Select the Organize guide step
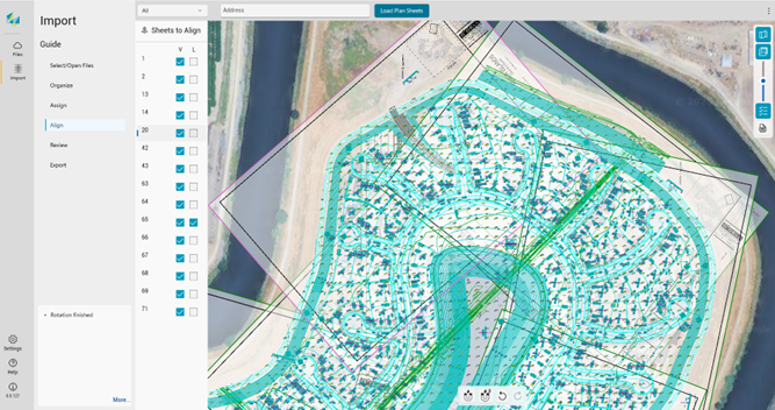775x410 pixels. [x=61, y=85]
